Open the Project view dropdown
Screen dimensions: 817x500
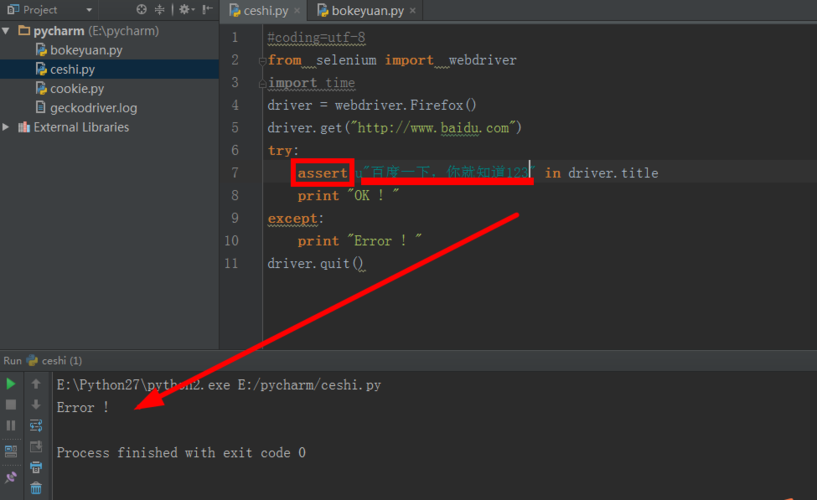89,10
